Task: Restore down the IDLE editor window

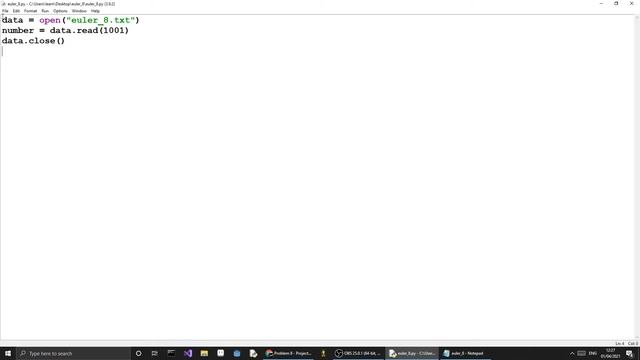Action: (616, 4)
